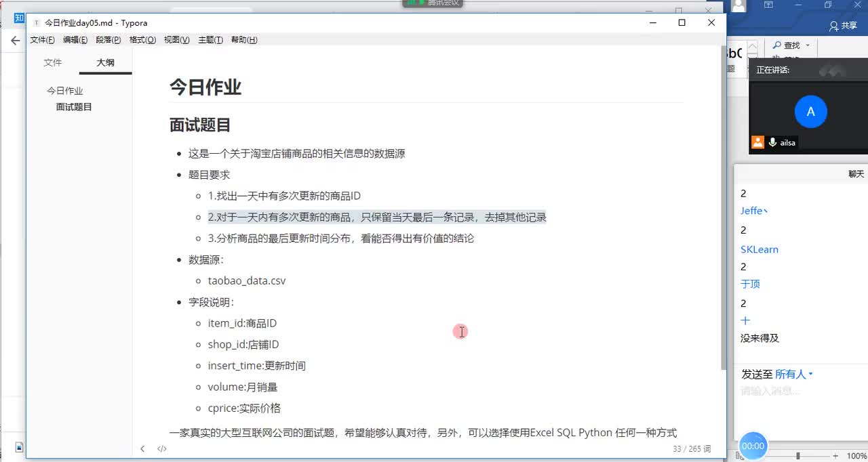Open the 格式(O) menu
The height and width of the screenshot is (462, 868).
[x=142, y=40]
